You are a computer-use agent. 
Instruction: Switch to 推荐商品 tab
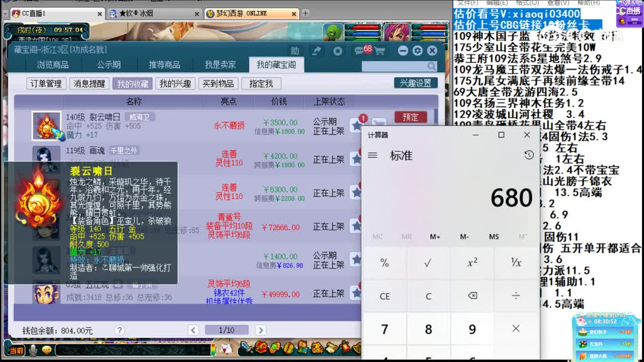tap(165, 64)
